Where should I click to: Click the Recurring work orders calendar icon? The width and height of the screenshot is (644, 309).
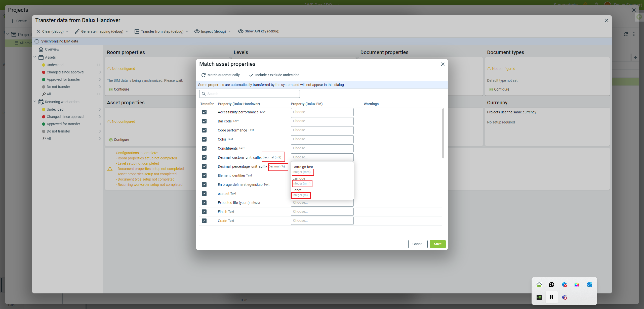[41, 102]
